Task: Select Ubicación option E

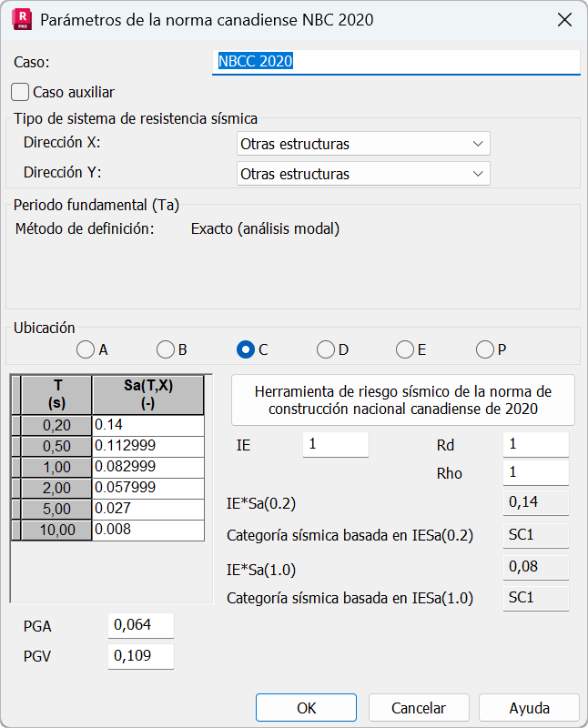Action: (405, 349)
